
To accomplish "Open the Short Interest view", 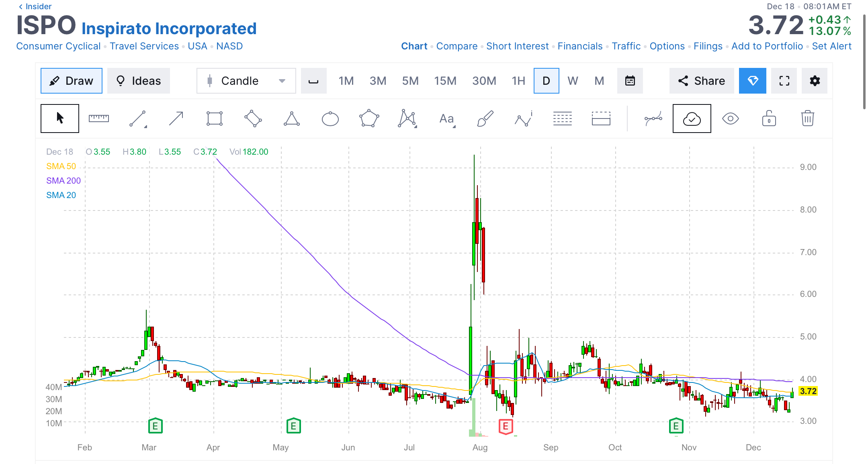I will [x=518, y=46].
